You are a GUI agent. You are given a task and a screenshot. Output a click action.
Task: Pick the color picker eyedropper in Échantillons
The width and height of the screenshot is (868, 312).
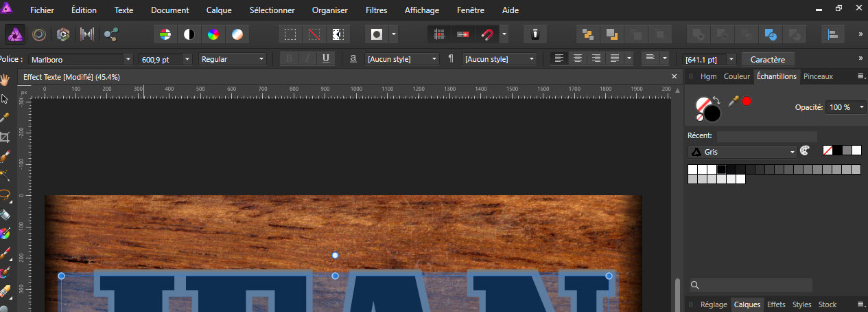pos(734,101)
